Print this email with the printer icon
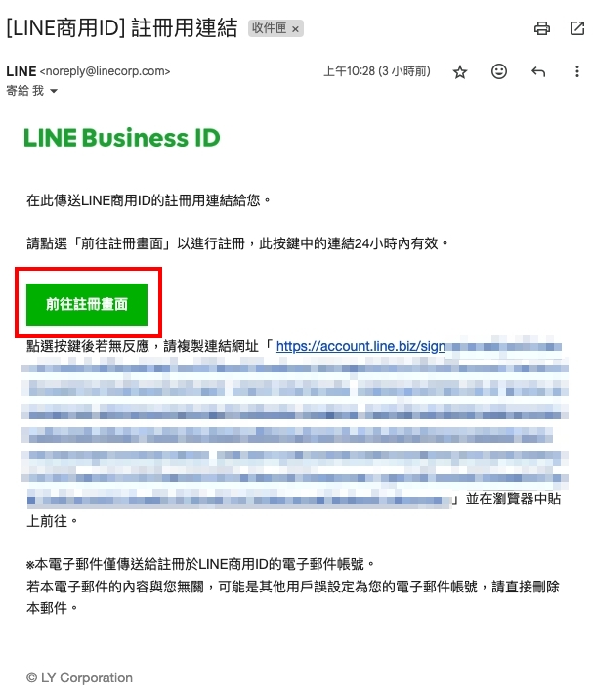This screenshot has width=593, height=700. pyautogui.click(x=541, y=28)
